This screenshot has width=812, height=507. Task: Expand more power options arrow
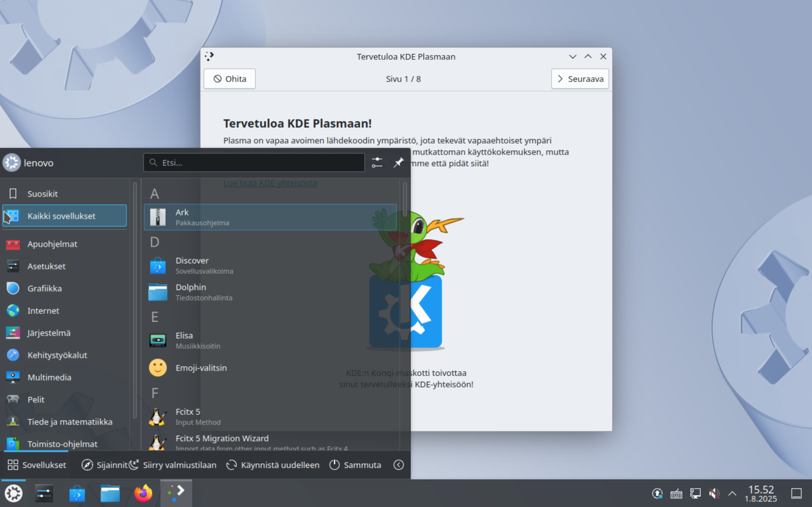[x=399, y=465]
